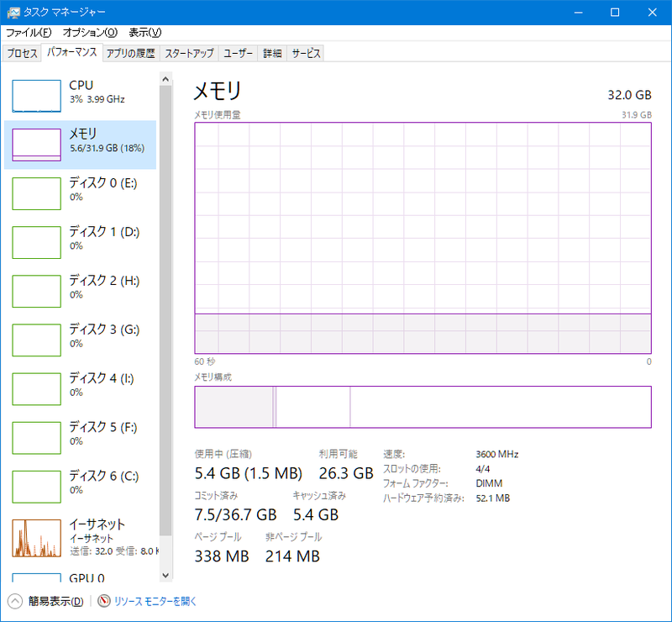The height and width of the screenshot is (622, 672).
Task: Select the Ethernet activity graph thumbnail
Action: click(x=37, y=538)
